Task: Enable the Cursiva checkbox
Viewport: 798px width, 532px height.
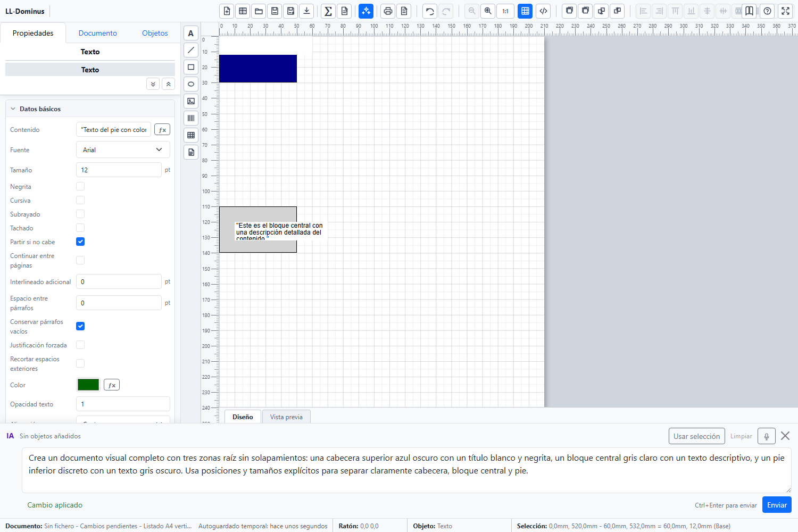Action: tap(80, 200)
